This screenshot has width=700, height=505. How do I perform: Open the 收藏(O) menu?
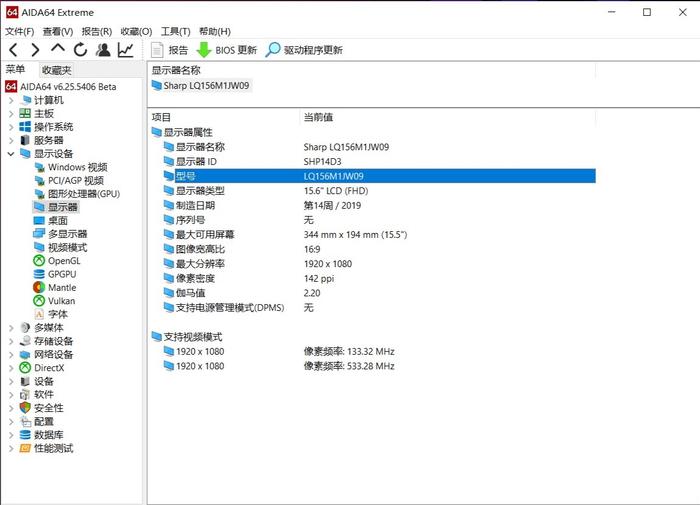click(x=136, y=31)
